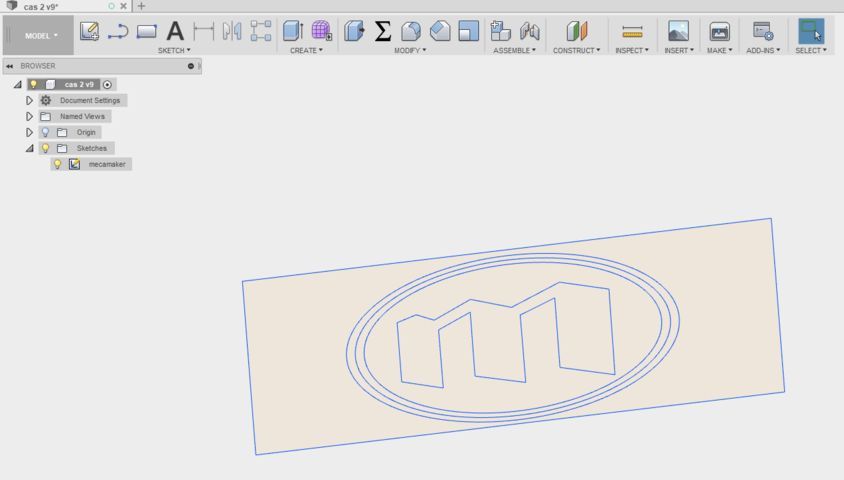Image resolution: width=844 pixels, height=480 pixels.
Task: Switch to the cas 2 v9 tab
Action: (x=41, y=6)
